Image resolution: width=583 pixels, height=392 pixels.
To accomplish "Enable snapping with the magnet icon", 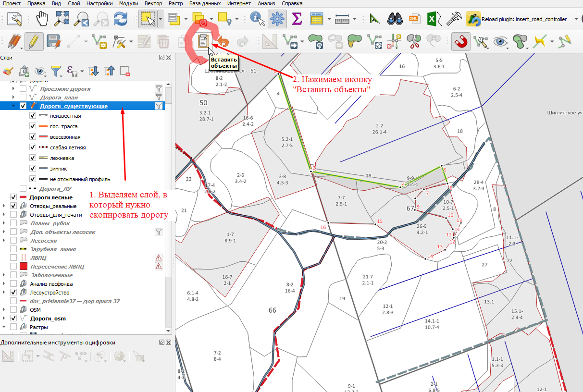I will [460, 41].
